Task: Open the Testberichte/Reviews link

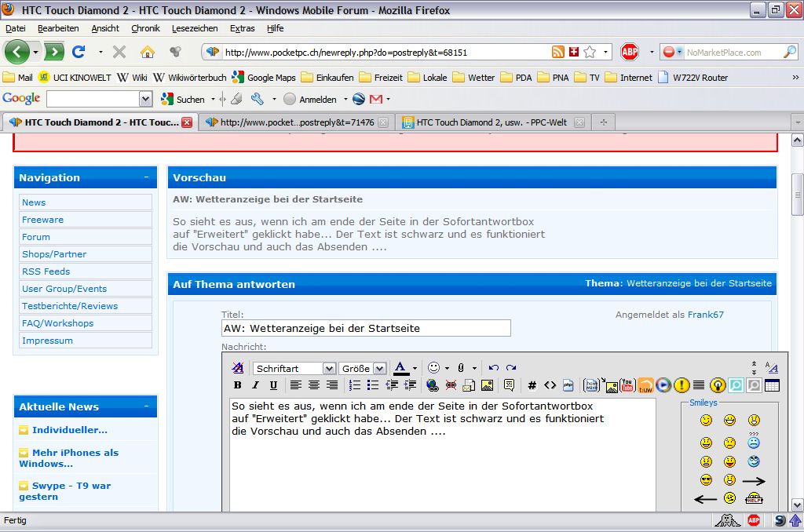Action: [70, 306]
